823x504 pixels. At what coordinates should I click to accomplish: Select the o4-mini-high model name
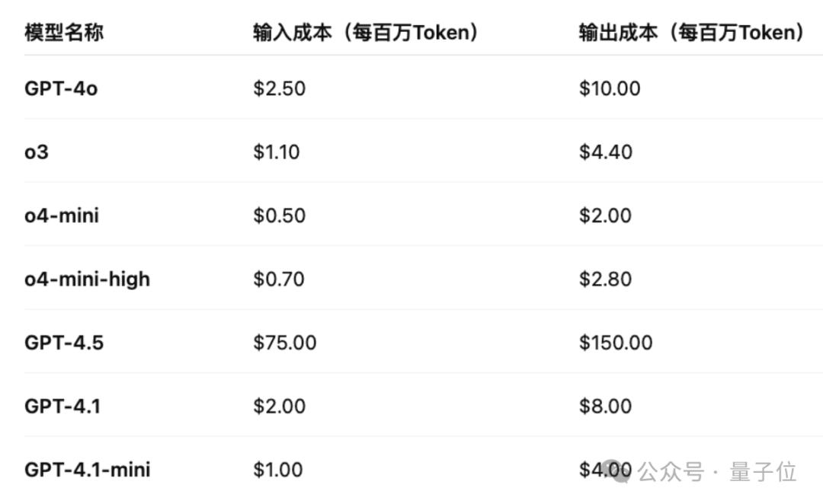(x=87, y=279)
